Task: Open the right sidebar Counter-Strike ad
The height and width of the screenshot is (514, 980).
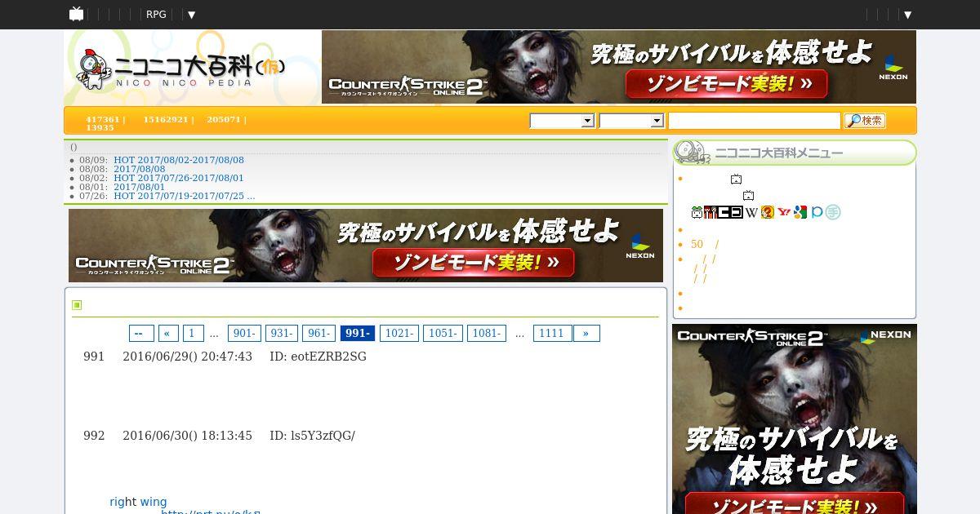Action: click(795, 419)
